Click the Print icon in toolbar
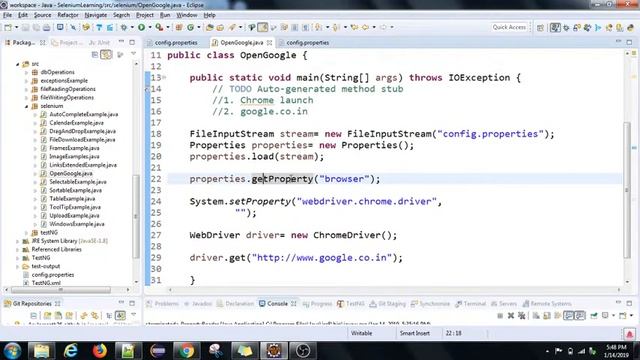This screenshot has width=640, height=360. pyautogui.click(x=47, y=27)
